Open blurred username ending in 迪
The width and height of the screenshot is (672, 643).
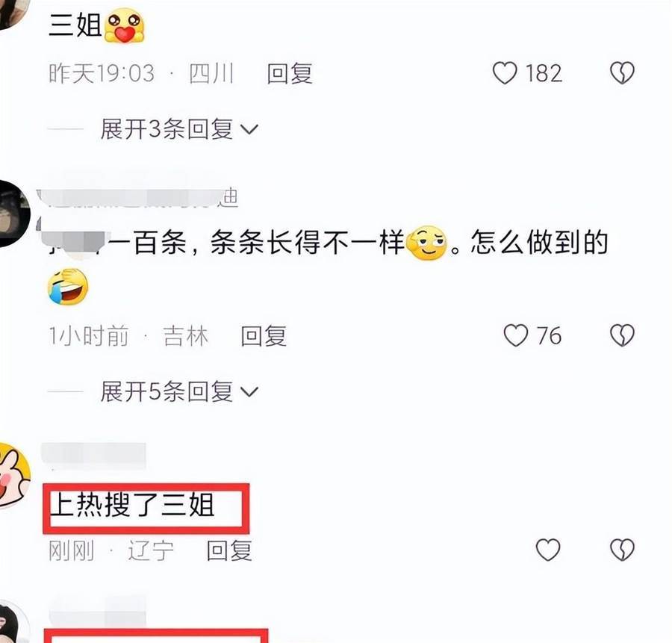(138, 198)
